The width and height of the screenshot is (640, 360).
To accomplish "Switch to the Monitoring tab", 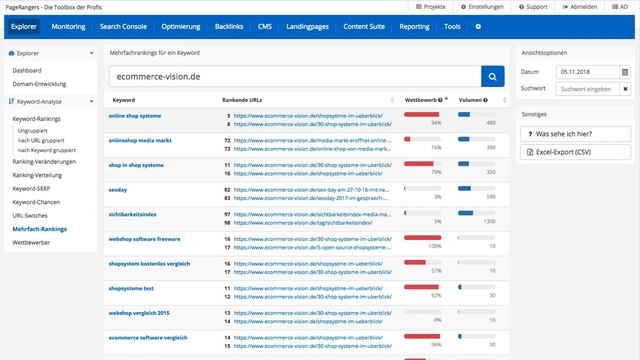I will [68, 27].
